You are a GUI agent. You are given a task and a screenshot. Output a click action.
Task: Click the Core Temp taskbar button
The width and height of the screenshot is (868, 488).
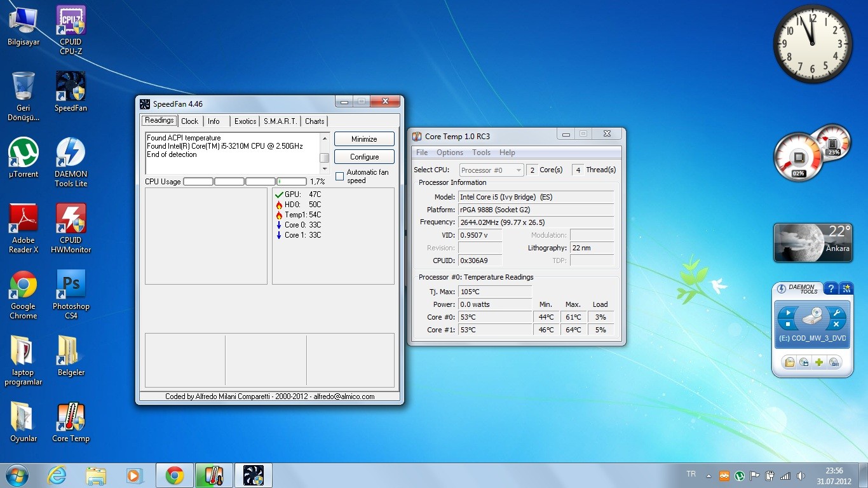point(214,475)
